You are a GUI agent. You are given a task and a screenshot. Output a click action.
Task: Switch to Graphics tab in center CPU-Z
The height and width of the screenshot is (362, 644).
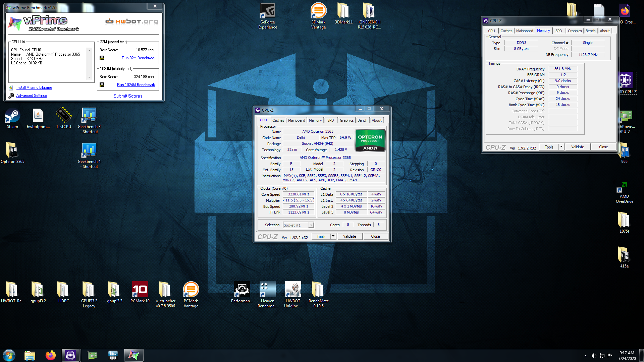(346, 120)
